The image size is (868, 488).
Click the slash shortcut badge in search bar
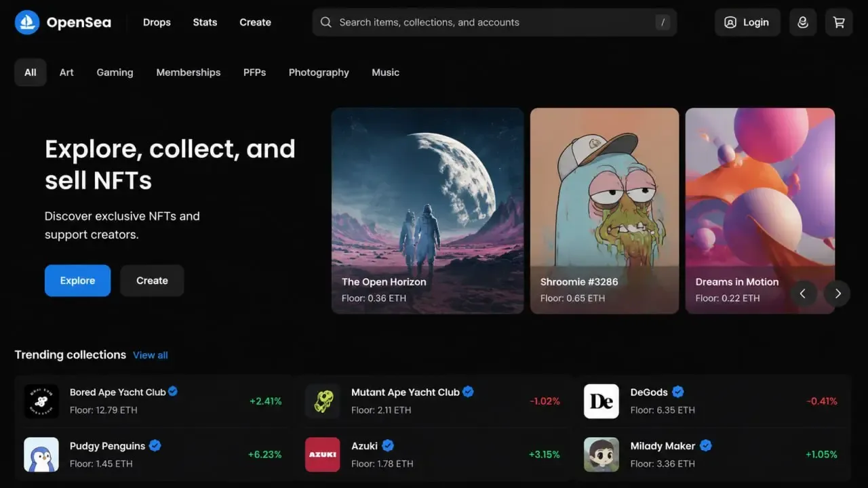click(662, 22)
